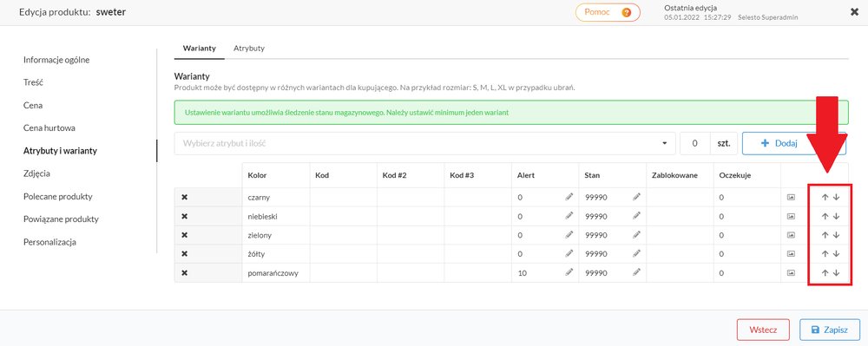Move żółty variant down
868x346 pixels.
pos(836,254)
